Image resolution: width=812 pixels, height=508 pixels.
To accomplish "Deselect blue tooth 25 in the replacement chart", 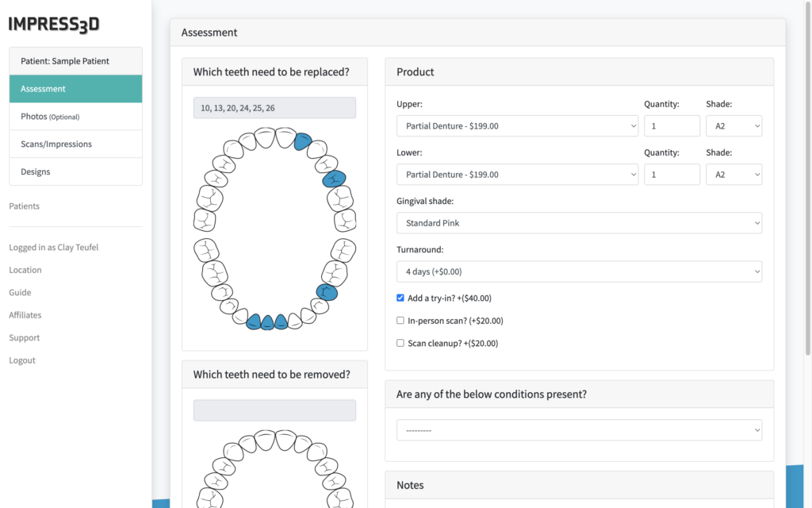I will click(x=267, y=322).
